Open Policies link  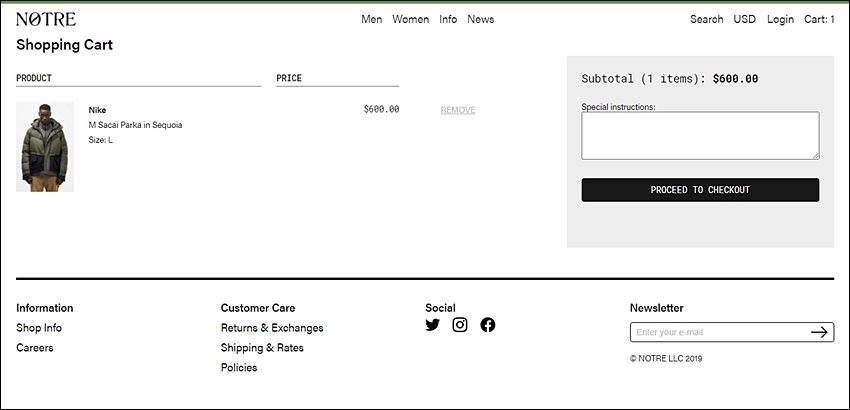click(x=239, y=368)
